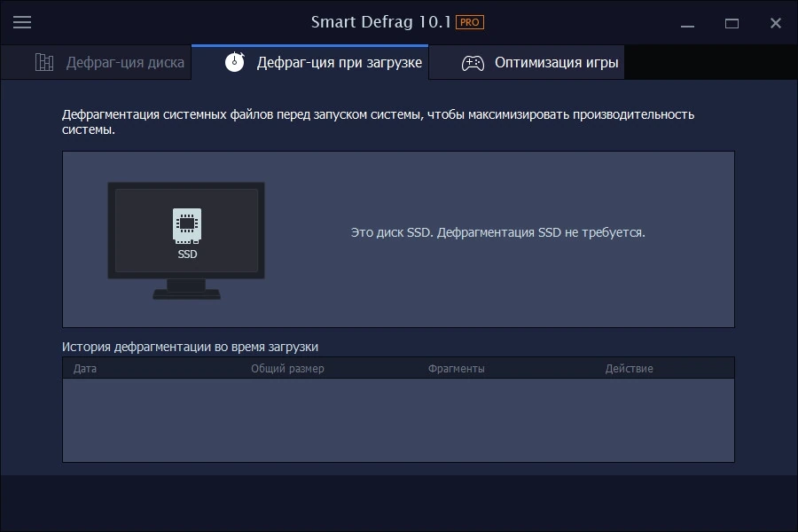Click the Действие column header
This screenshot has height=532, width=798.
[629, 369]
